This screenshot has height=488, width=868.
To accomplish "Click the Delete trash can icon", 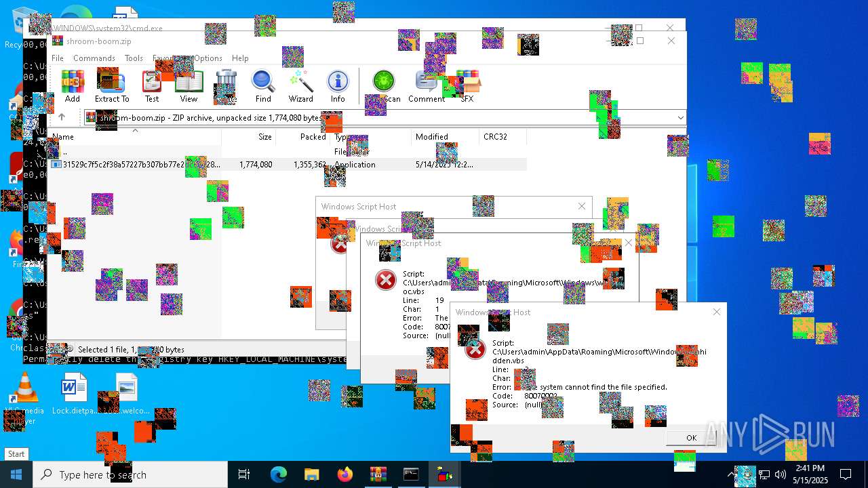I will click(226, 86).
